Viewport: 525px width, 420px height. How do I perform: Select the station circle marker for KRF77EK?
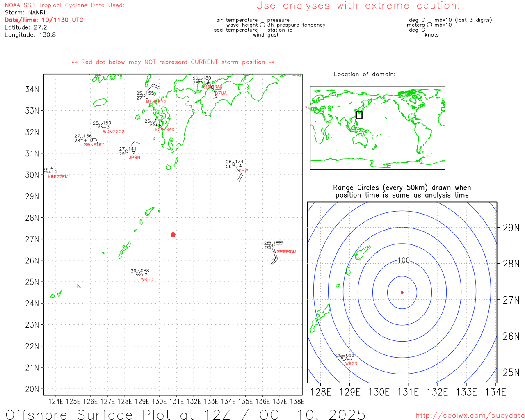pyautogui.click(x=46, y=171)
